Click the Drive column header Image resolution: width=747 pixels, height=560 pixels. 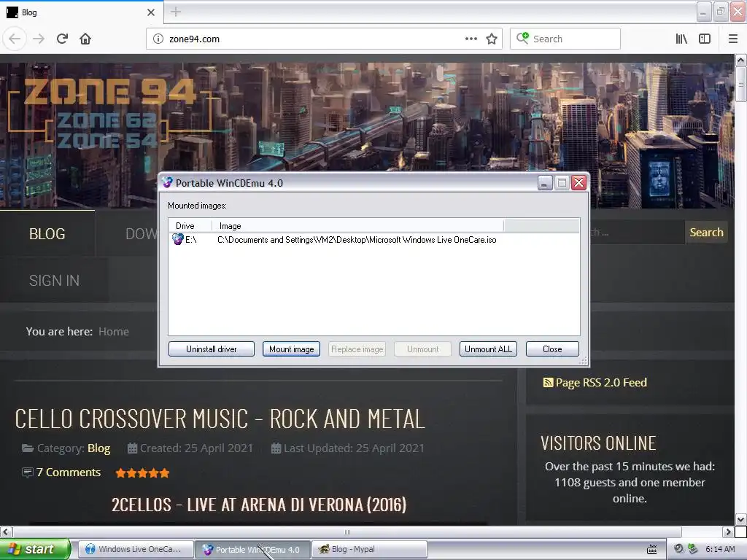pos(190,226)
